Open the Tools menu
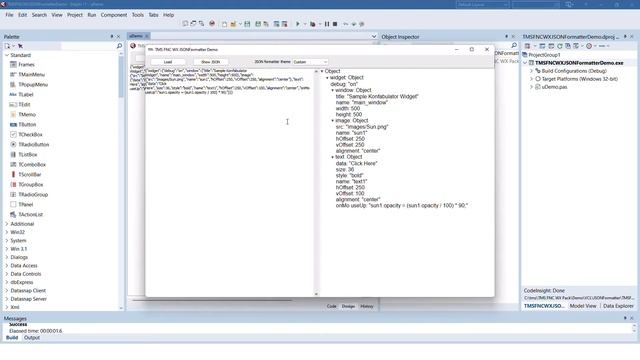Viewport: 640px width, 360px height. click(138, 15)
